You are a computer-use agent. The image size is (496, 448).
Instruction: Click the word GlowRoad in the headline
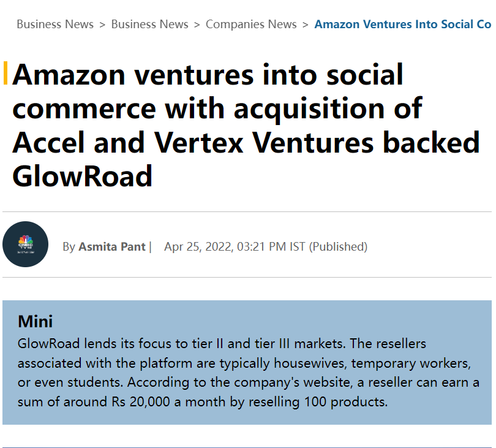coord(82,177)
